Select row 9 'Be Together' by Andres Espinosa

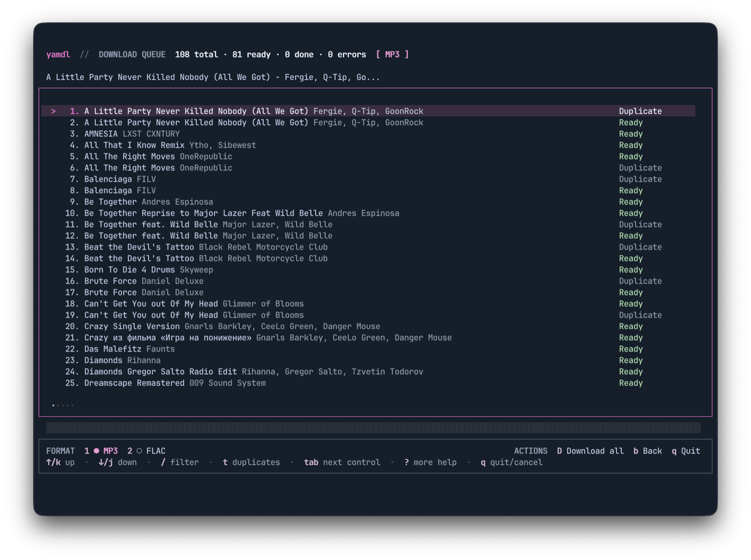click(x=368, y=202)
